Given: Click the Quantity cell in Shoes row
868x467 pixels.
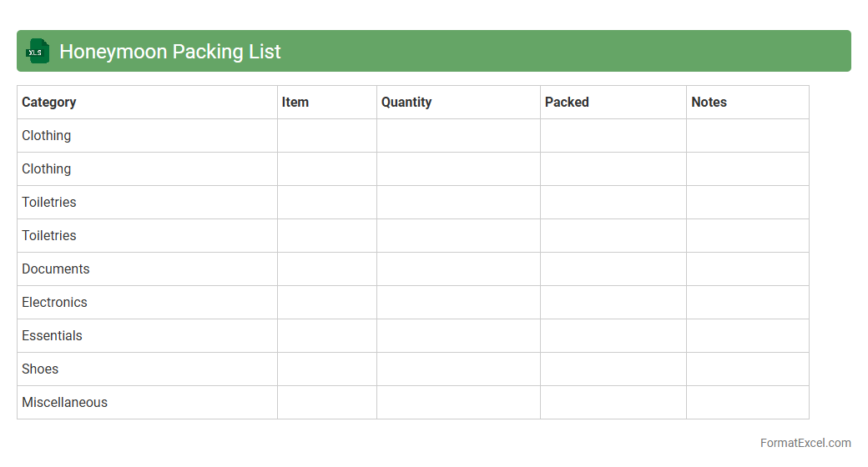Looking at the screenshot, I should coord(457,369).
